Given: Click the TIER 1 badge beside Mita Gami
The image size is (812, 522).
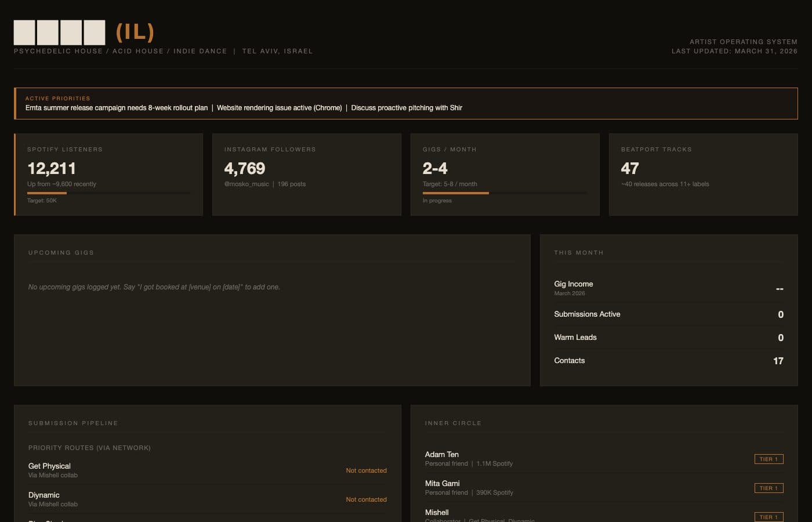Looking at the screenshot, I should click(768, 488).
